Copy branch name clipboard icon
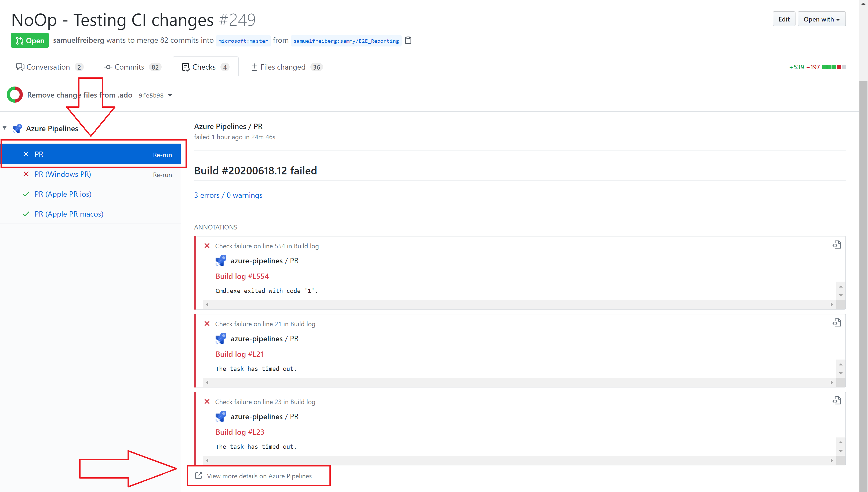Image resolution: width=868 pixels, height=492 pixels. (x=408, y=41)
